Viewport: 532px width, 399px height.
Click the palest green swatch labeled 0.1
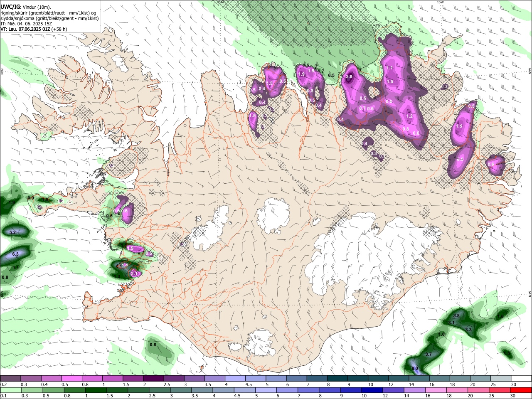11,390
